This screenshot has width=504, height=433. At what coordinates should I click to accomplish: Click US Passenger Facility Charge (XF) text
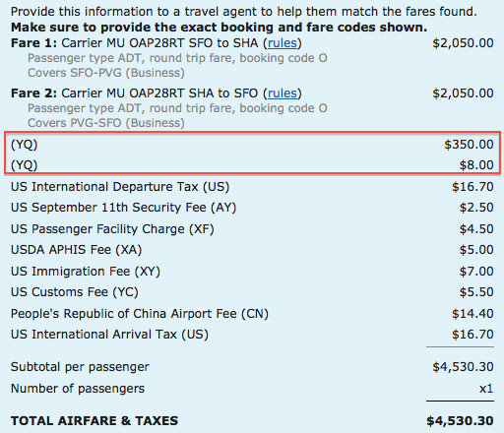(112, 229)
